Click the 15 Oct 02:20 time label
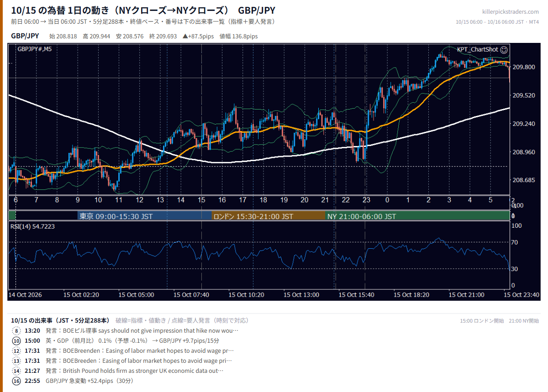Image resolution: width=548 pixels, height=392 pixels. pos(81,295)
